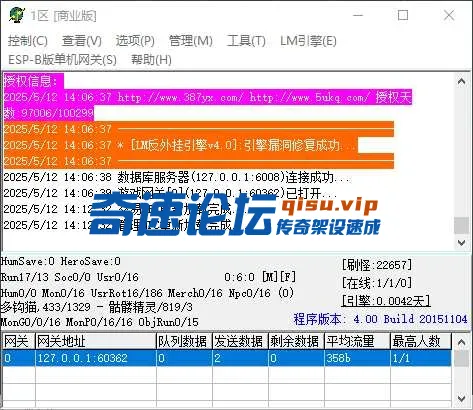Click the Run17/13 Soc0/0 Usr0/16 status text
The height and width of the screenshot is (410, 473).
69,277
